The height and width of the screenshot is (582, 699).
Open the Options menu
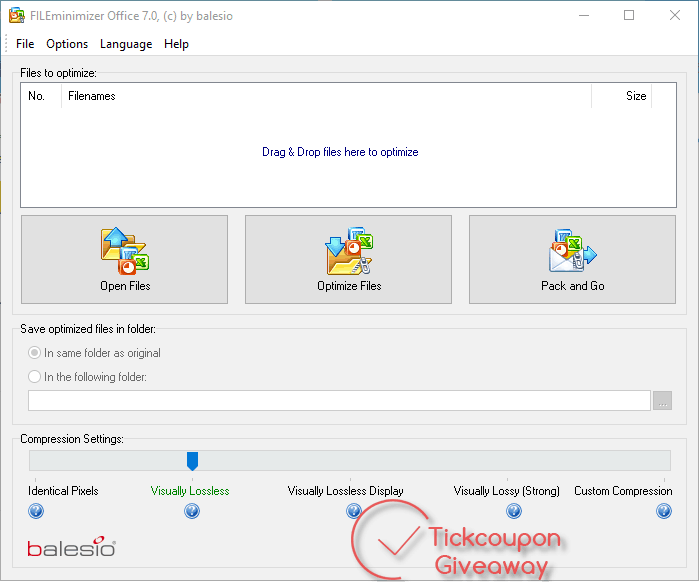click(67, 44)
